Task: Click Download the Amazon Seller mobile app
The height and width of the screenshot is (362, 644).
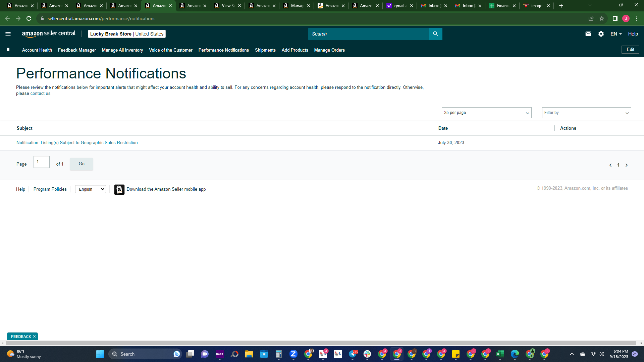Action: coord(166,189)
